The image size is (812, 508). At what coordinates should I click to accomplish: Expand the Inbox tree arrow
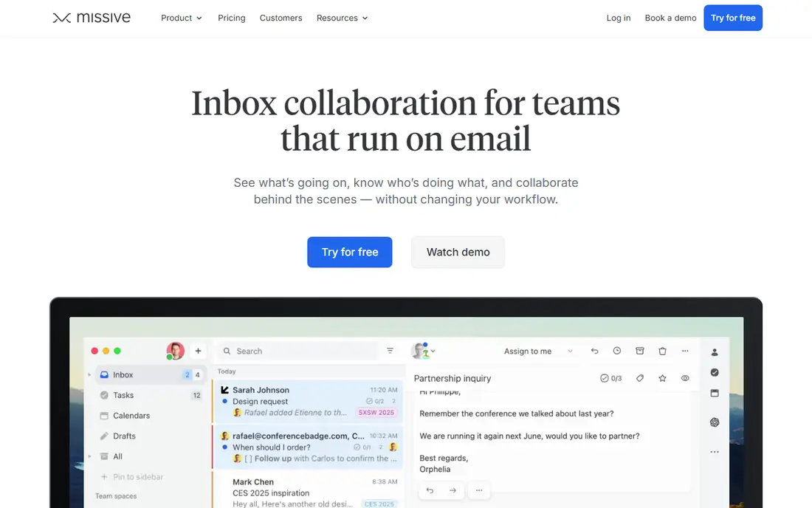(89, 374)
